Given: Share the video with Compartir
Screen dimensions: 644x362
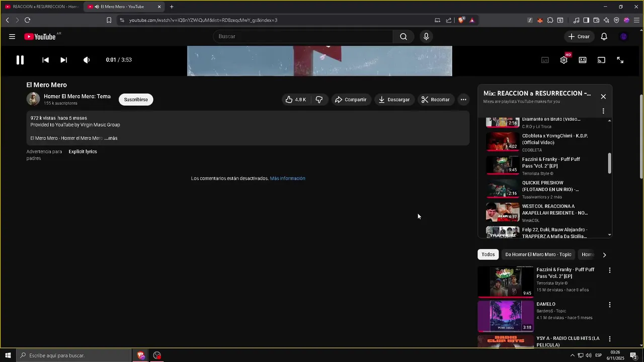Looking at the screenshot, I should pos(351,100).
